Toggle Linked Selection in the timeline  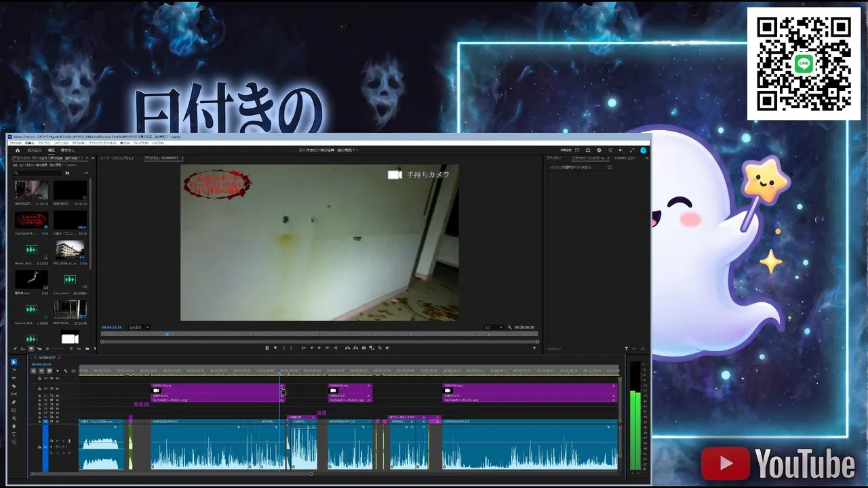(x=49, y=371)
